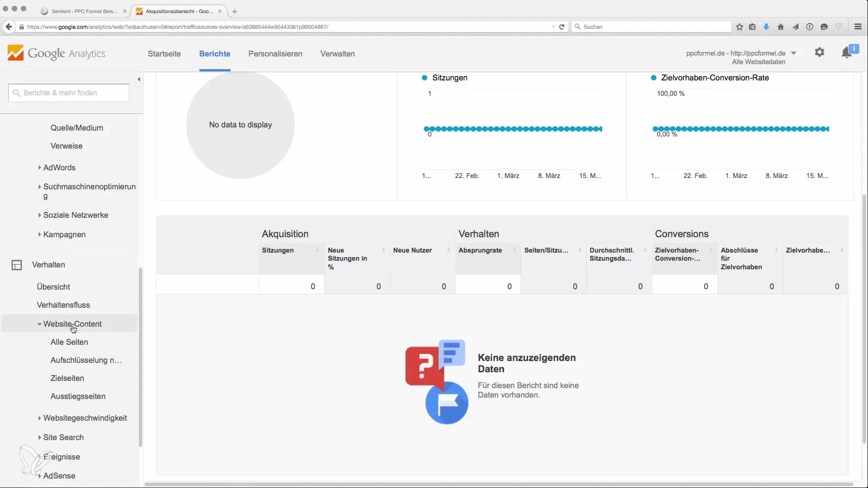
Task: Open the Alle Seiten report
Action: coord(69,342)
